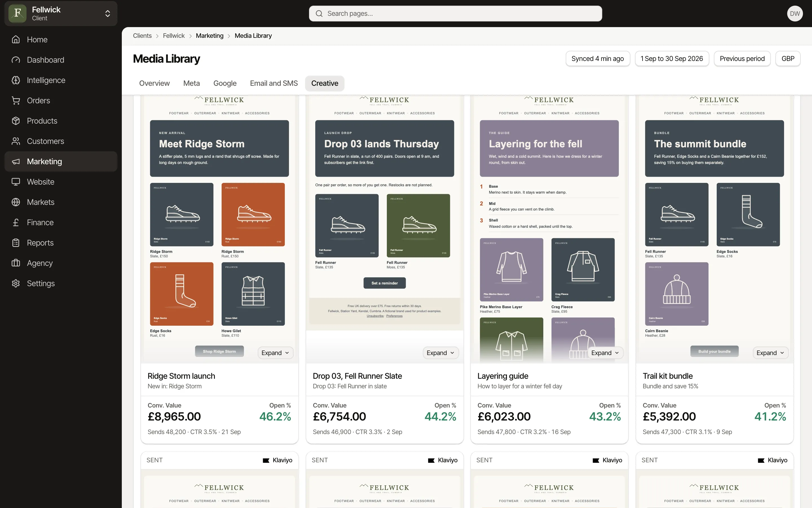Image resolution: width=812 pixels, height=508 pixels.
Task: Click the Reports clipboard icon
Action: click(x=16, y=243)
